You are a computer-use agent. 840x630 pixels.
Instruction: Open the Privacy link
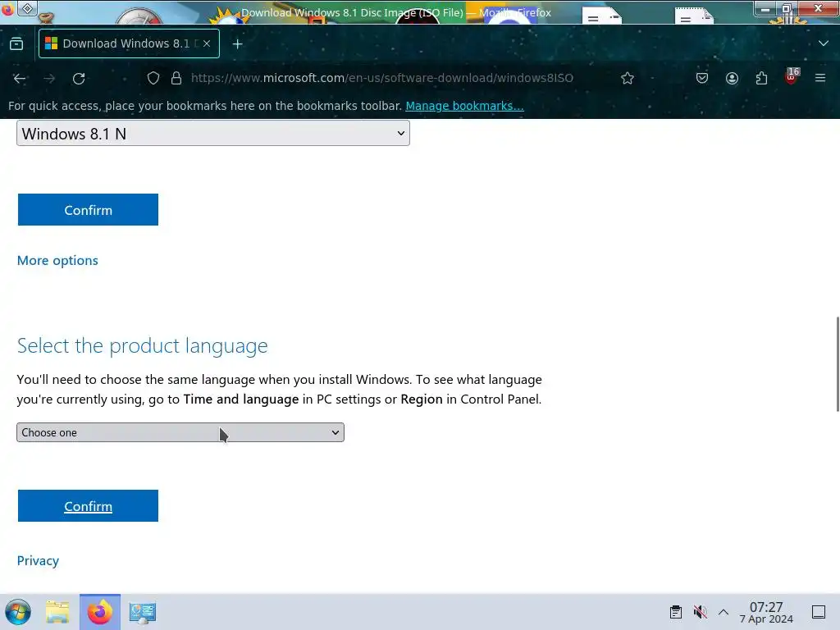pos(38,560)
